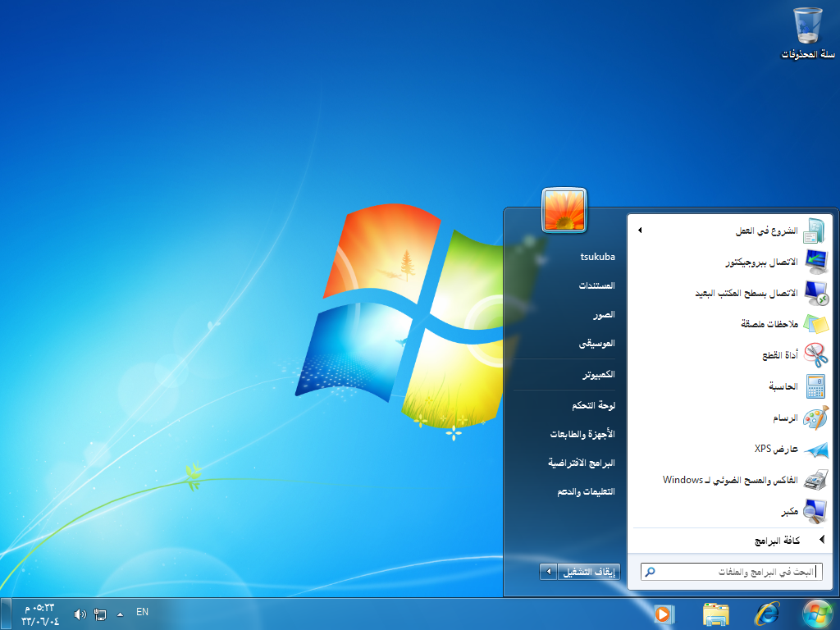Click the user account flower picture
The image size is (840, 630).
pos(564,210)
